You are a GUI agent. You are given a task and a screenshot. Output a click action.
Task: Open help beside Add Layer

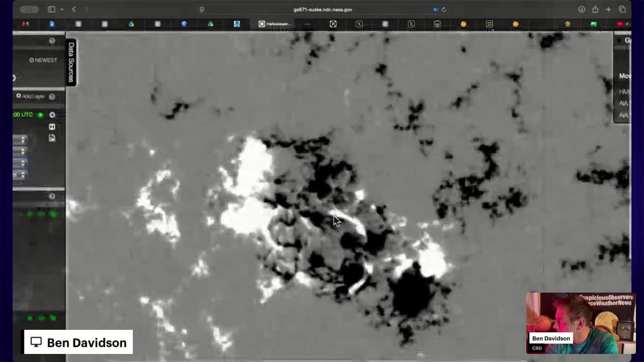(x=52, y=97)
